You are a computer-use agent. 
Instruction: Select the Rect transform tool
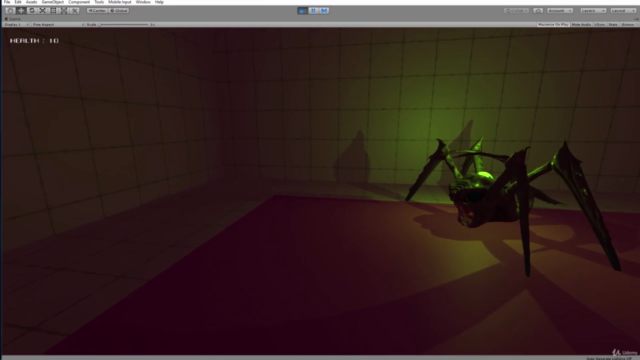[x=53, y=11]
